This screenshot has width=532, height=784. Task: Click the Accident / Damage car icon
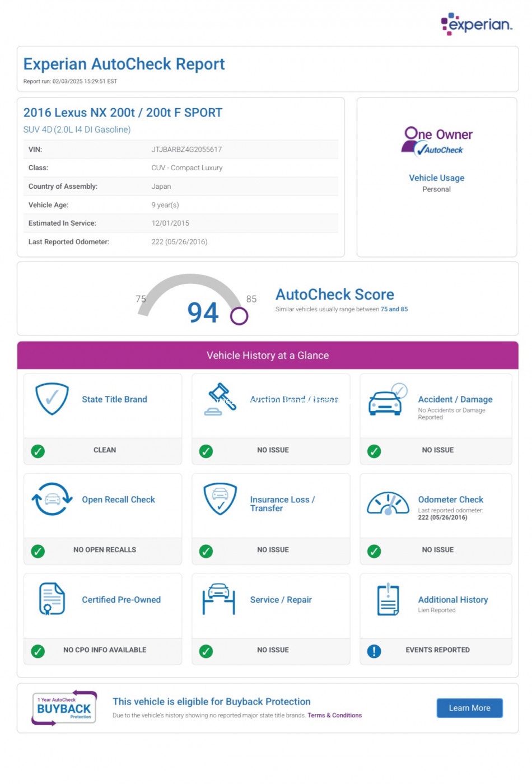388,399
